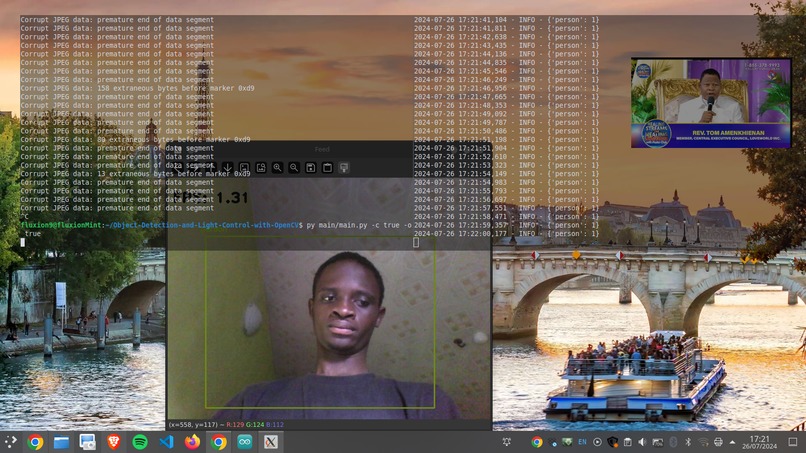Click the '80 extraneous bytes' terminal line
Image resolution: width=806 pixels, height=453 pixels.
(135, 139)
